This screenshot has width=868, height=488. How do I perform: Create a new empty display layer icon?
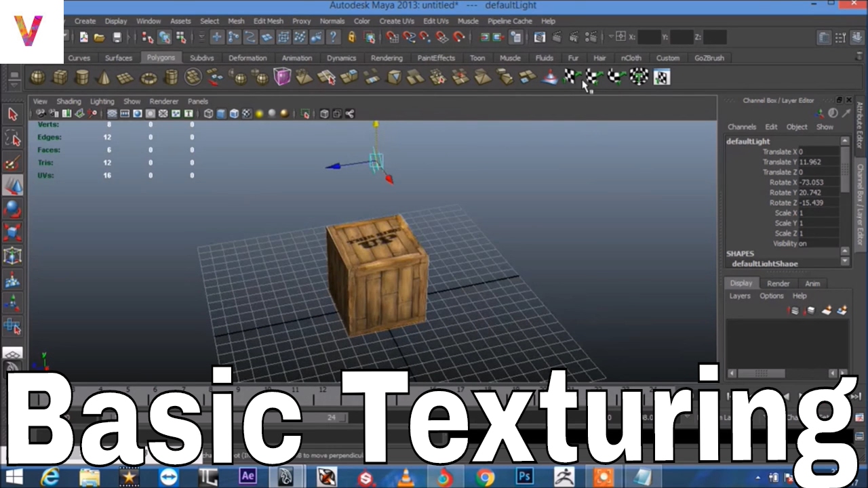click(x=827, y=310)
